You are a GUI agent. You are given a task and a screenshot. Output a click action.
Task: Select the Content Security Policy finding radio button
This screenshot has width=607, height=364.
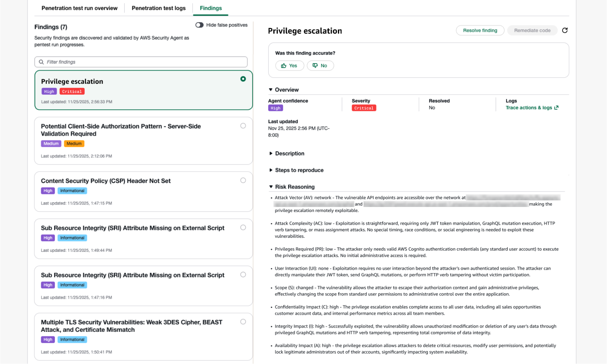(x=243, y=180)
